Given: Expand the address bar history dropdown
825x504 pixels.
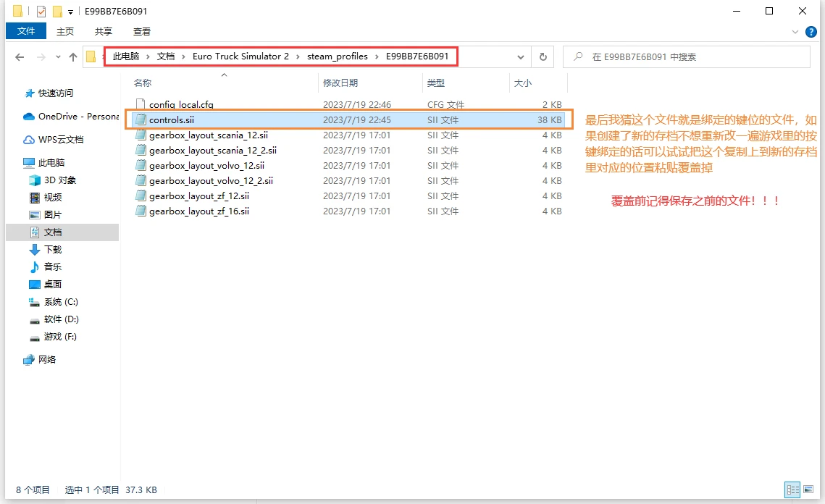Looking at the screenshot, I should pos(520,56).
